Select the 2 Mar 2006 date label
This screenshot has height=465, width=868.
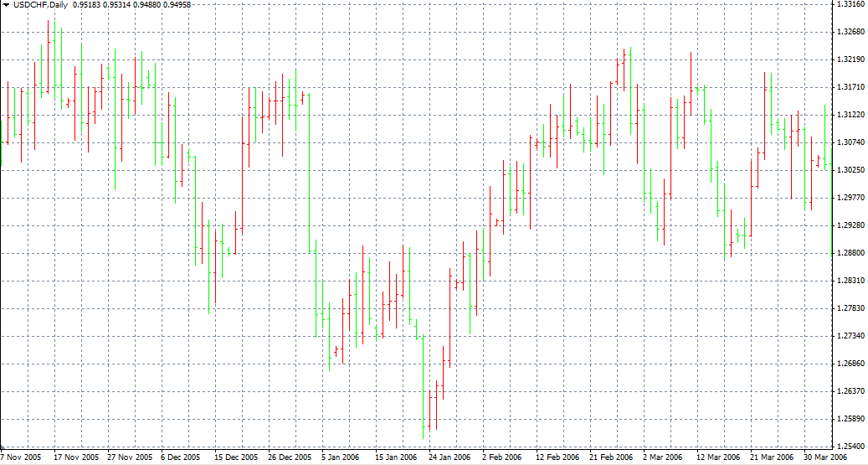pyautogui.click(x=663, y=457)
